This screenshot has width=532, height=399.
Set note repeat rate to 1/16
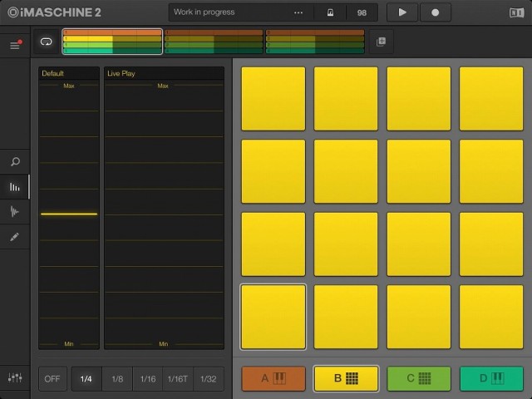148,379
